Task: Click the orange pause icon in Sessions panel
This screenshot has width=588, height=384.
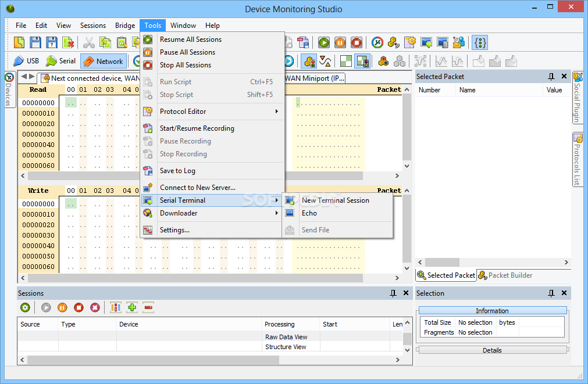Action: [62, 307]
